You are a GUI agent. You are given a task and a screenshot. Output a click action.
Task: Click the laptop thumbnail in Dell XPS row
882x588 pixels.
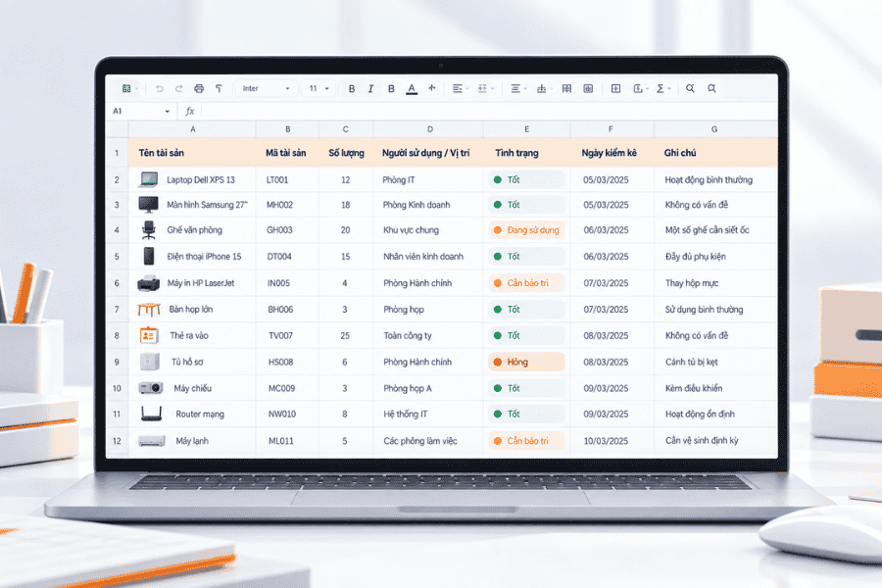(x=149, y=179)
